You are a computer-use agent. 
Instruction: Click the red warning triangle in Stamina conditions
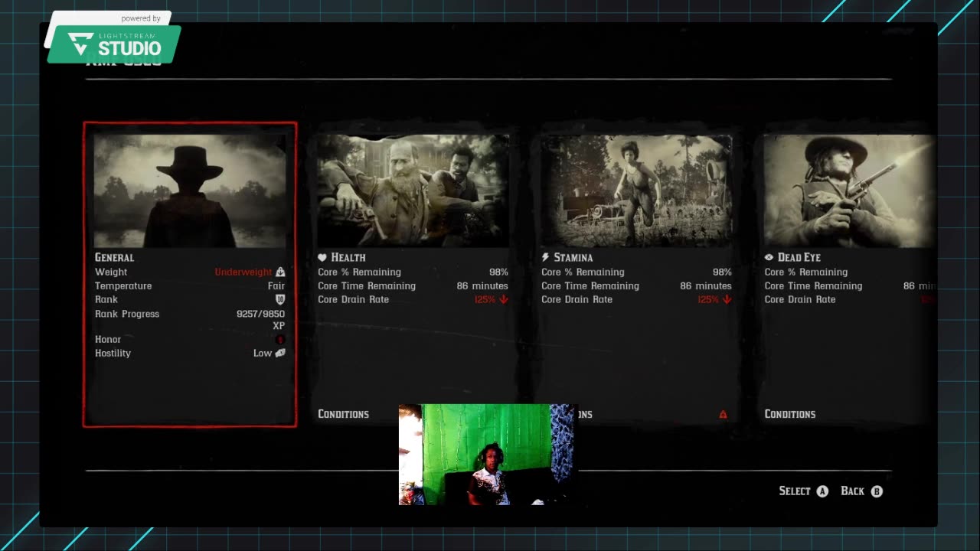point(723,414)
